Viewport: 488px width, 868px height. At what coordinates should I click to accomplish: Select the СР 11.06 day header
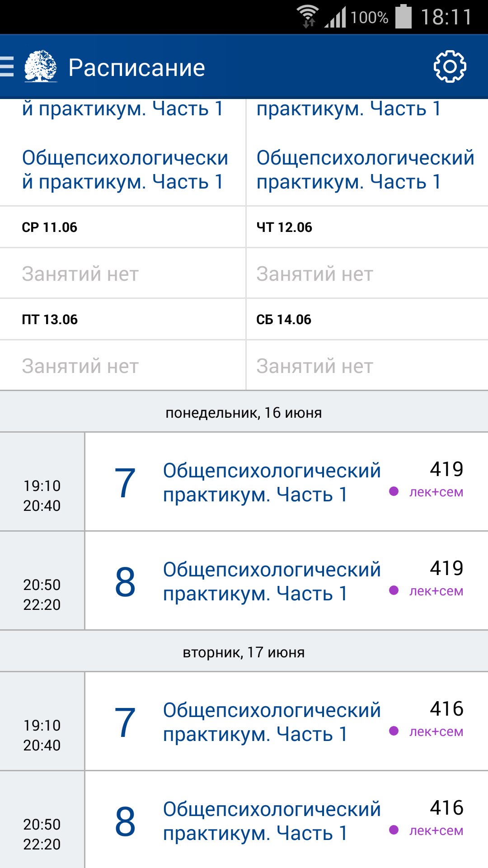pos(122,227)
